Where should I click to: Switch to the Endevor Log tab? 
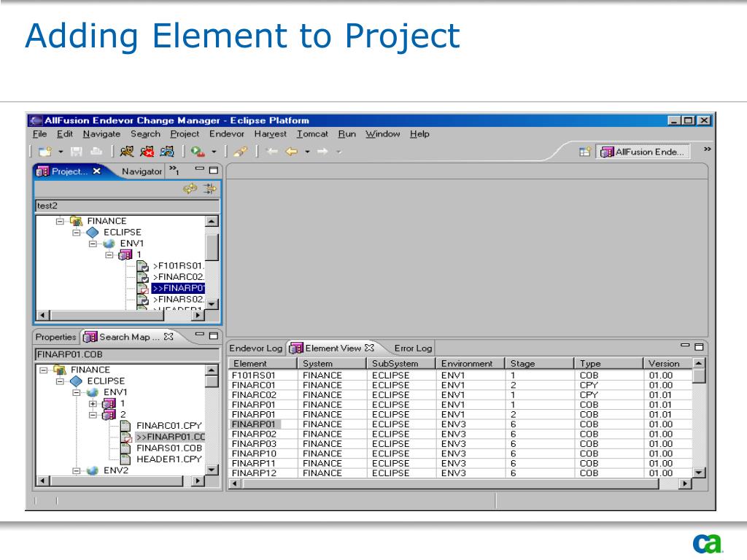[x=256, y=348]
